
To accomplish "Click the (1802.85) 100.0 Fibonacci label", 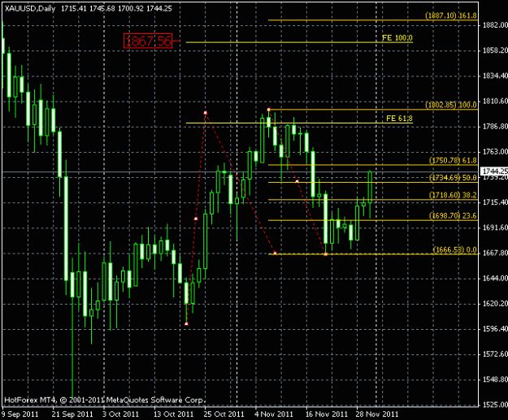I will tap(450, 105).
